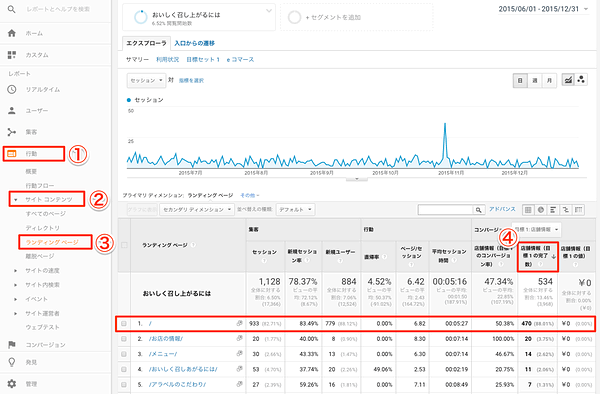Open リアルタイム clock icon
Image resolution: width=600 pixels, height=394 pixels.
(12, 90)
